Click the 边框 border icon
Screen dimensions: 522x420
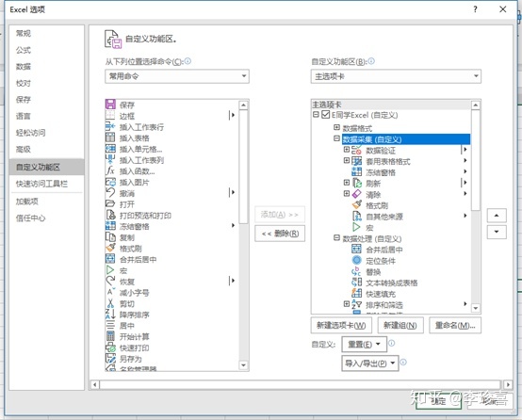[x=110, y=116]
